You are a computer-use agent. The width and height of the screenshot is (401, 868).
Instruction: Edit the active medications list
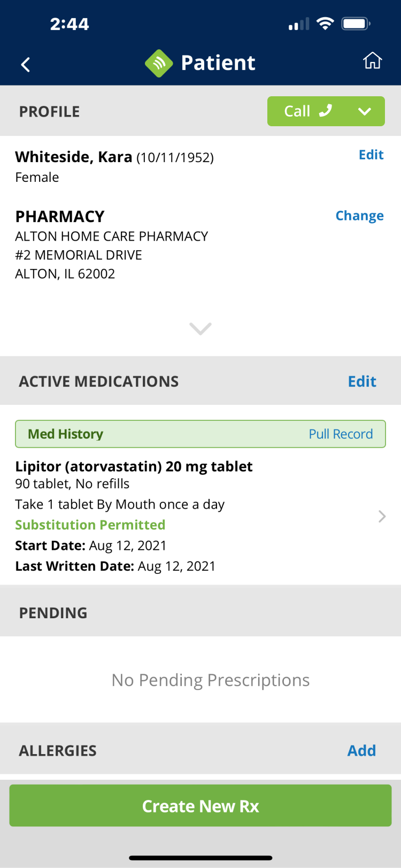click(x=362, y=381)
